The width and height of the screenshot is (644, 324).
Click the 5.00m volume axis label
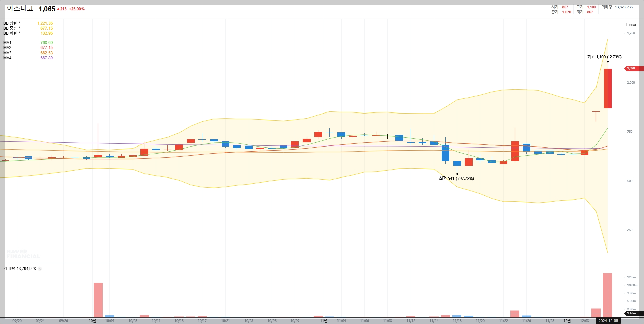tap(631, 301)
